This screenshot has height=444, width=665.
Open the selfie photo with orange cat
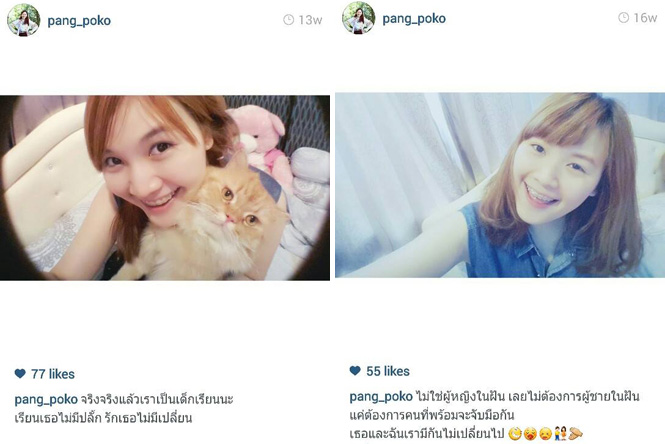(x=165, y=188)
